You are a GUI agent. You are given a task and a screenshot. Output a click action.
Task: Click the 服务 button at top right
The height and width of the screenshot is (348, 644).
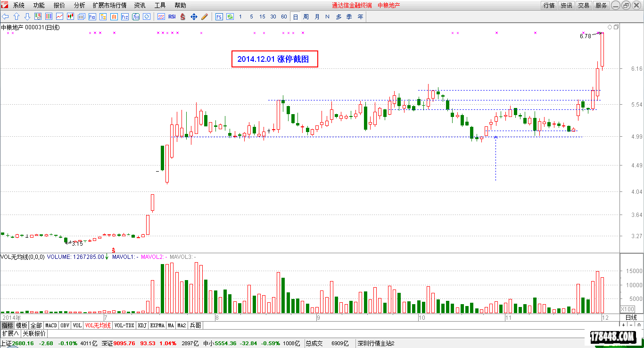click(601, 5)
